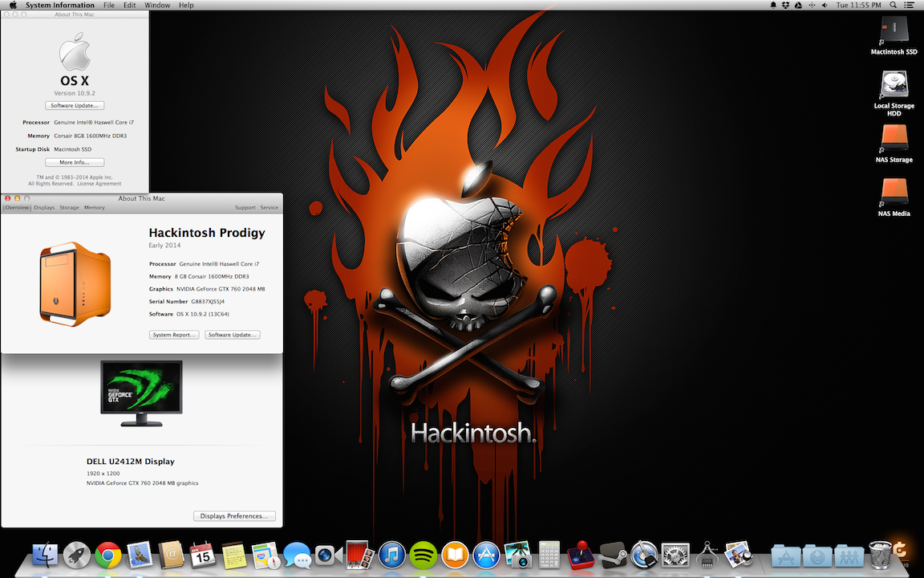Open Dropbox menu bar icon
Screen dimensions: 924x578
(785, 6)
